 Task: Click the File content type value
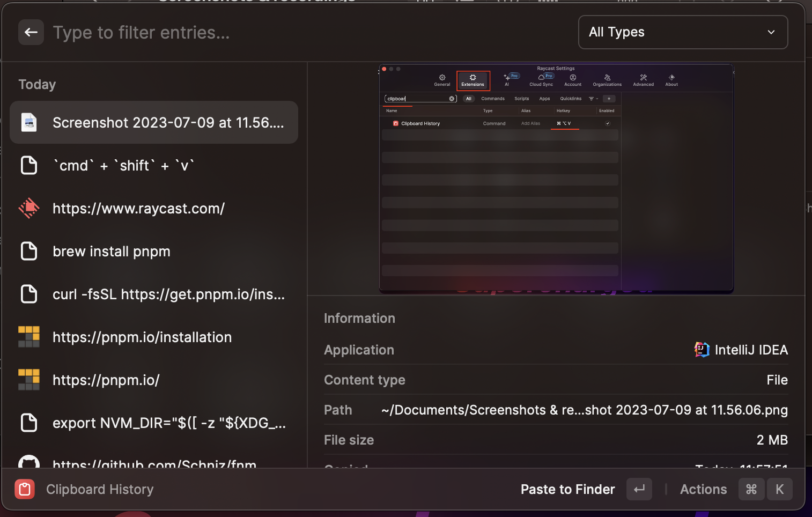[777, 380]
